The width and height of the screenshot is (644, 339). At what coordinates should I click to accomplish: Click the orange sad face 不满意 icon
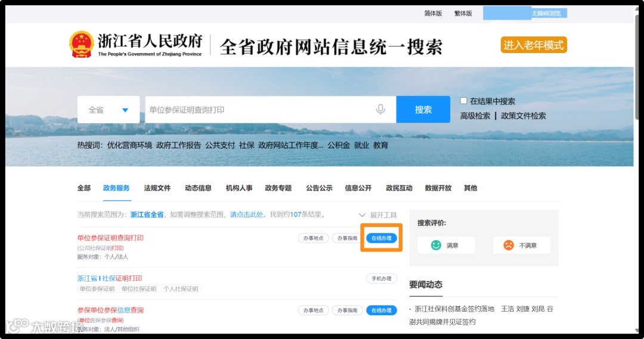pos(509,245)
